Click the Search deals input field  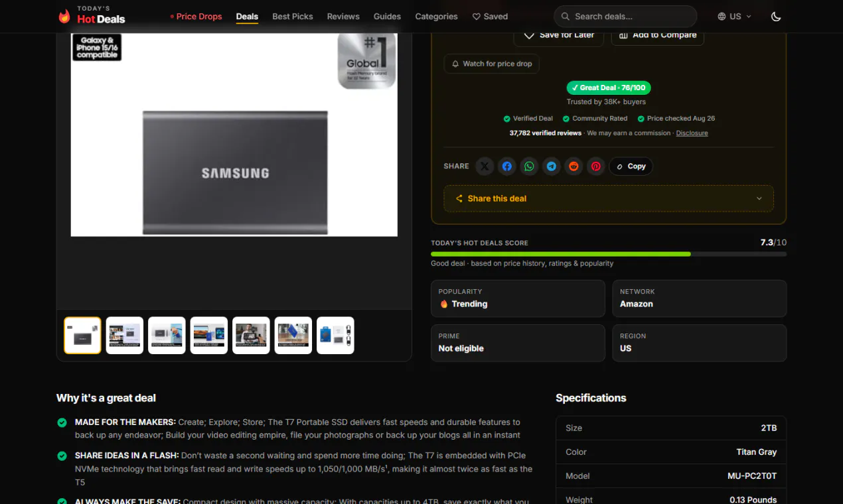tap(625, 17)
